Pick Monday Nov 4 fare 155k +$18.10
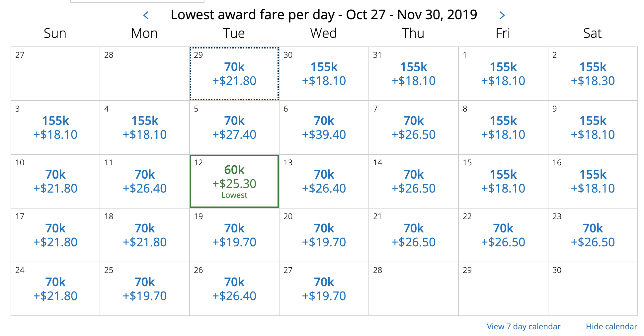Screen dimensions: 644x336 point(145,128)
